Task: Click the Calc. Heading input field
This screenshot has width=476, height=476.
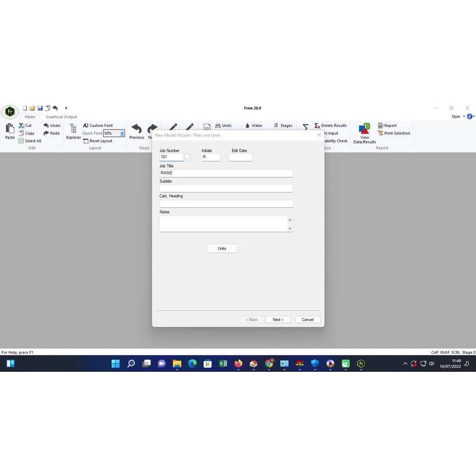Action: pos(226,204)
